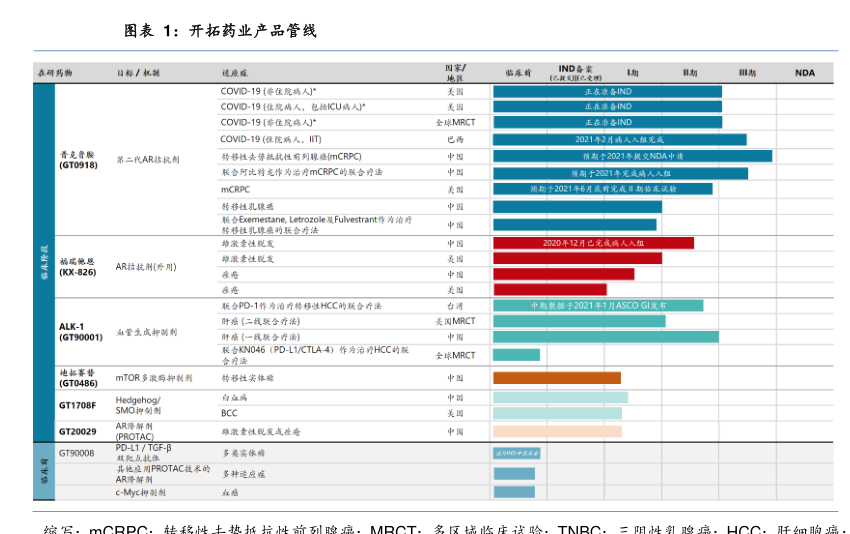Click red bar reading 2020年12月已完成病人入组
Screen dimensions: 850x534
[x=593, y=243]
